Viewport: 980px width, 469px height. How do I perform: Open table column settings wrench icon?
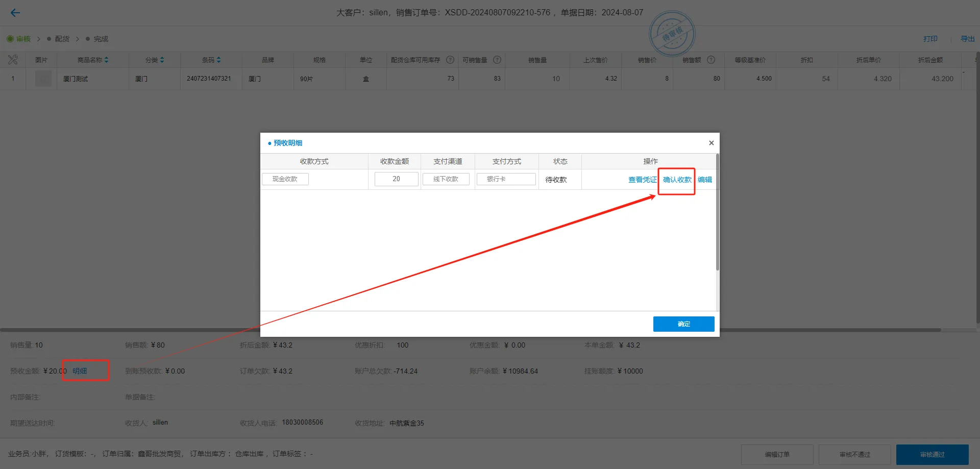(x=13, y=60)
